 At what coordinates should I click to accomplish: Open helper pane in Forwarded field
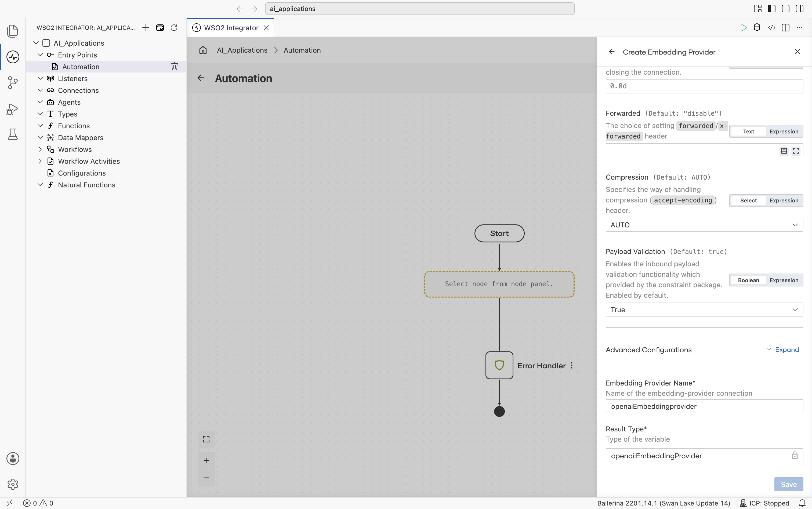pyautogui.click(x=784, y=151)
